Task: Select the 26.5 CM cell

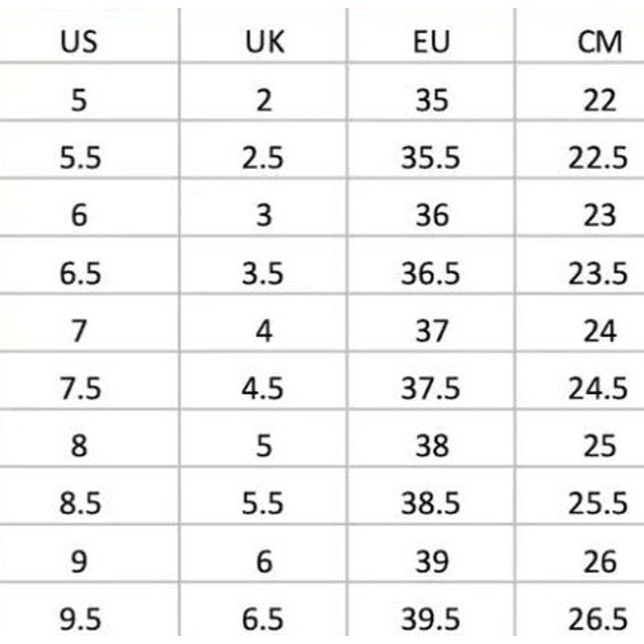Action: [x=597, y=619]
